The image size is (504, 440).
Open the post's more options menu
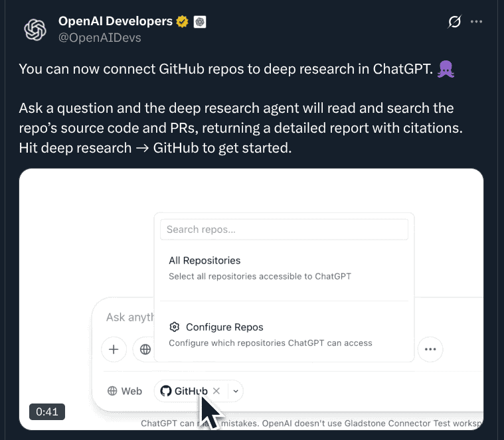[x=476, y=22]
